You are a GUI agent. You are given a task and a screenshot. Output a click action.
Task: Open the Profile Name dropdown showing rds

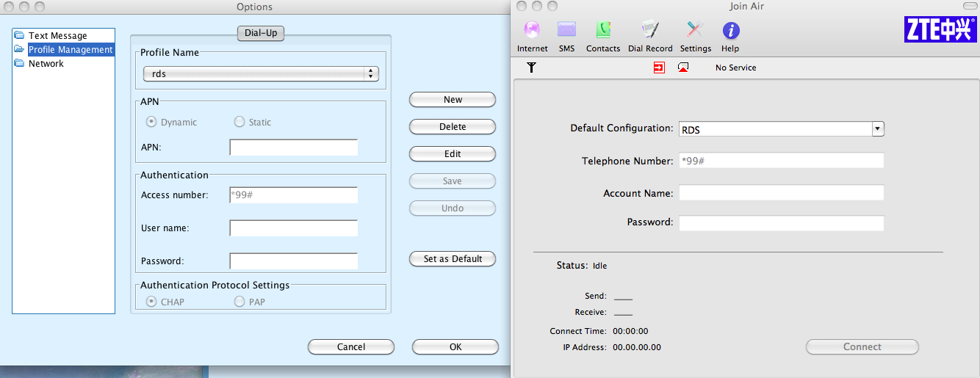click(x=260, y=74)
